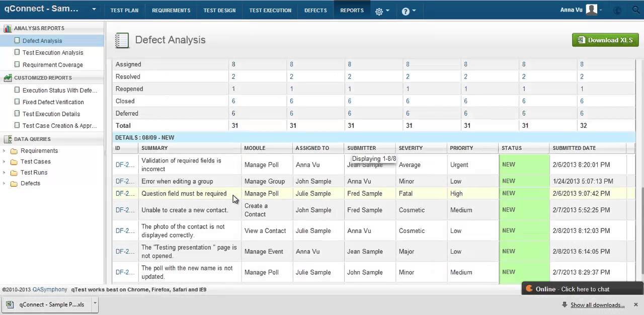
Task: Open the DF-2 link for Error when editing a group
Action: coord(125,181)
